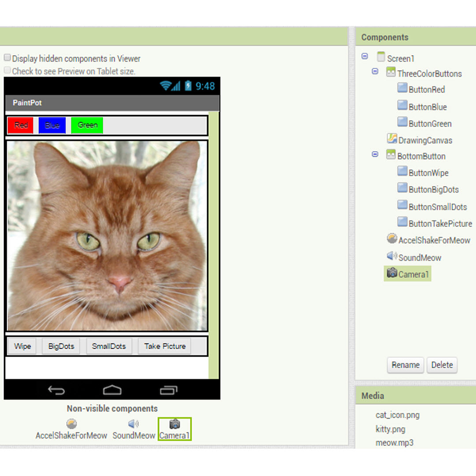The width and height of the screenshot is (476, 476).
Task: Click the 9:48 clock in the preview
Action: click(x=205, y=86)
